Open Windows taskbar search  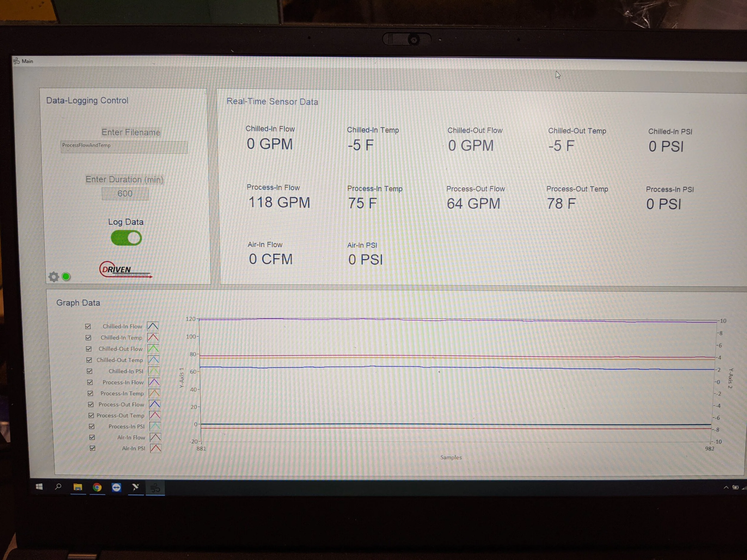58,487
